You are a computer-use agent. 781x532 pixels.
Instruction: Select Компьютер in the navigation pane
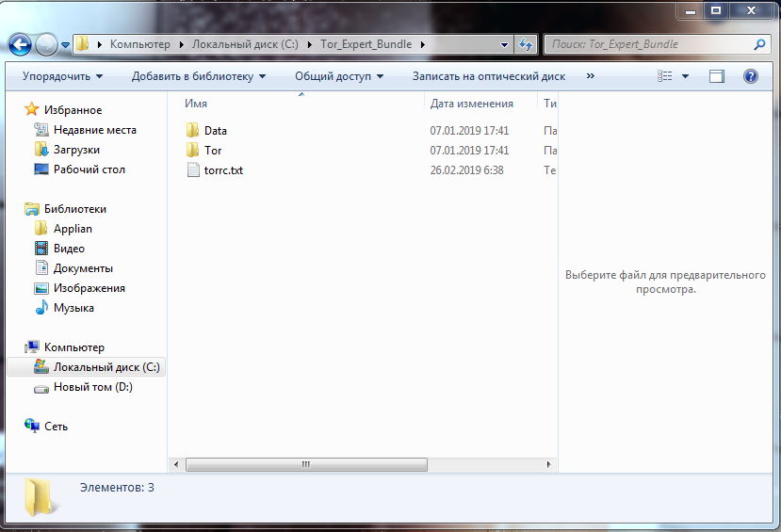pyautogui.click(x=74, y=347)
